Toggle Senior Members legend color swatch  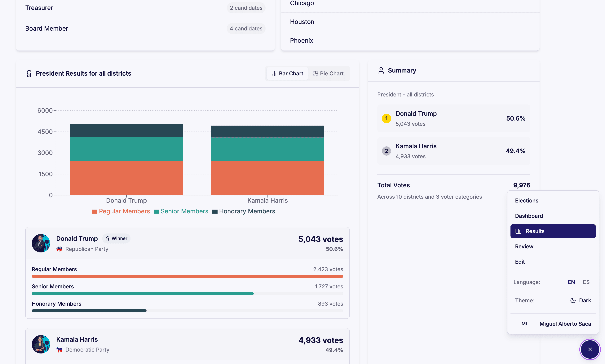tap(157, 212)
